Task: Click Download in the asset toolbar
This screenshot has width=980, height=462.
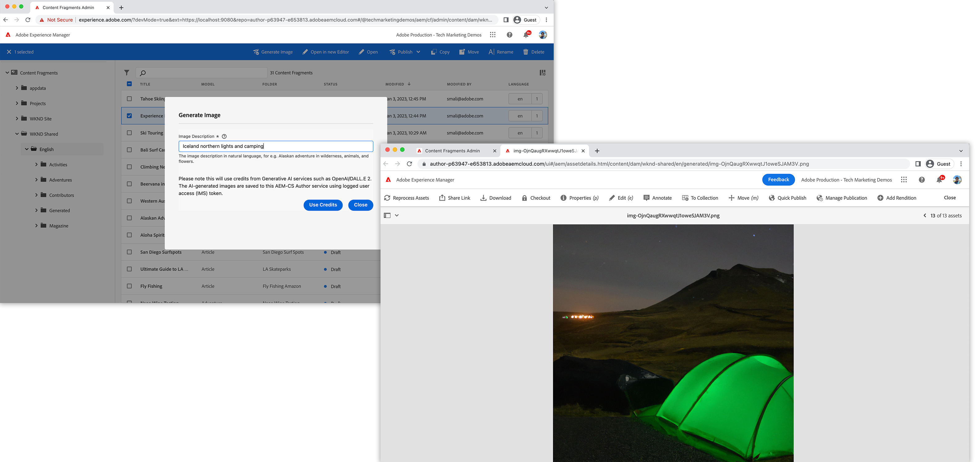Action: 496,198
